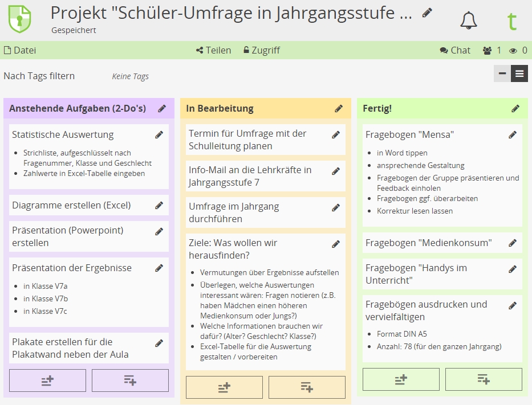Open the user avatar menu
This screenshot has width=532, height=405.
(x=511, y=21)
